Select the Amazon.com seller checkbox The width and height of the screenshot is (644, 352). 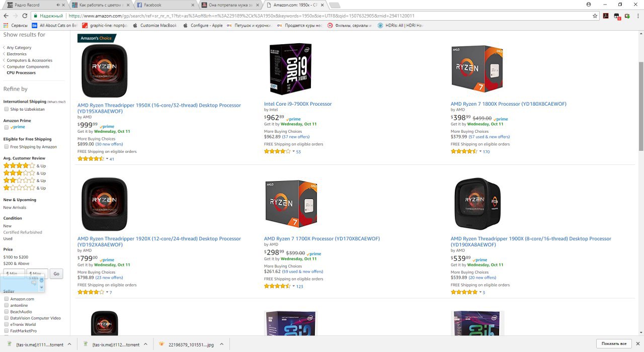coord(7,299)
